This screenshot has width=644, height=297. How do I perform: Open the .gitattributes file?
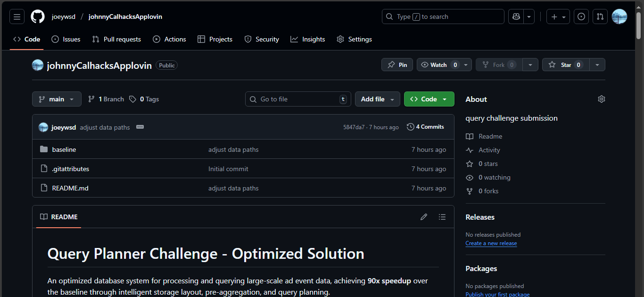coord(71,169)
